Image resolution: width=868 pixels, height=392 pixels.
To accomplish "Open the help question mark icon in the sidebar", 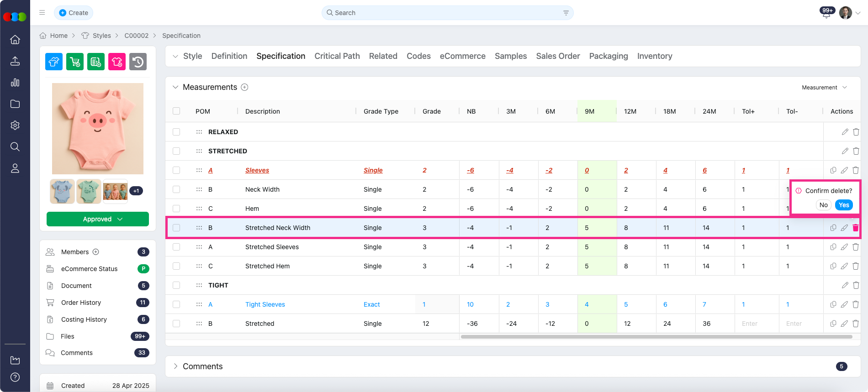I will coord(15,377).
